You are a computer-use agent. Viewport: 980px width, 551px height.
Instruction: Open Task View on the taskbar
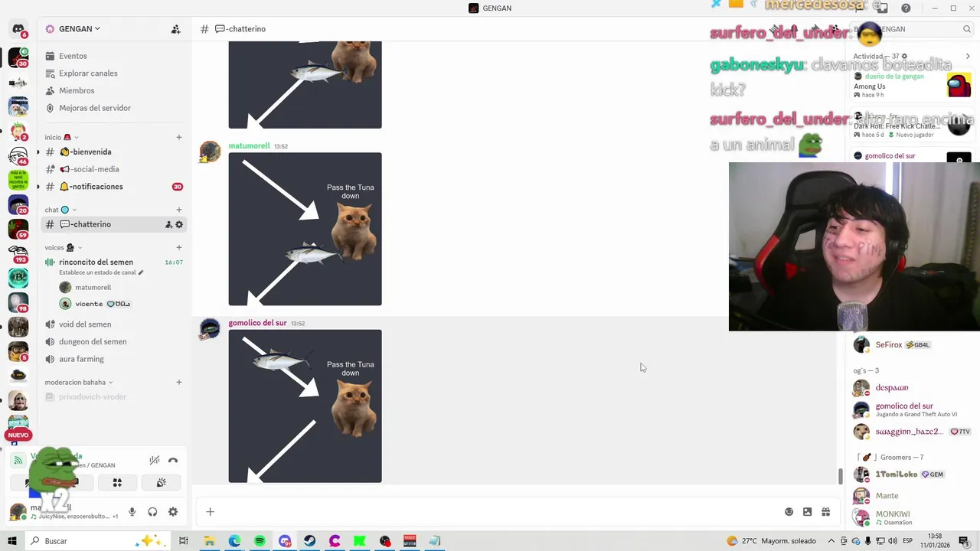point(184,541)
